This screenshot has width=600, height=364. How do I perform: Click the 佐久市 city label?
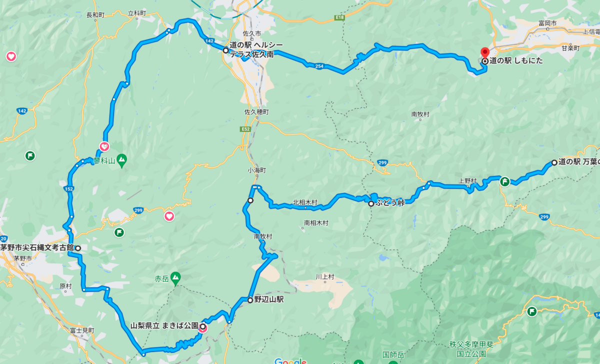pyautogui.click(x=252, y=33)
